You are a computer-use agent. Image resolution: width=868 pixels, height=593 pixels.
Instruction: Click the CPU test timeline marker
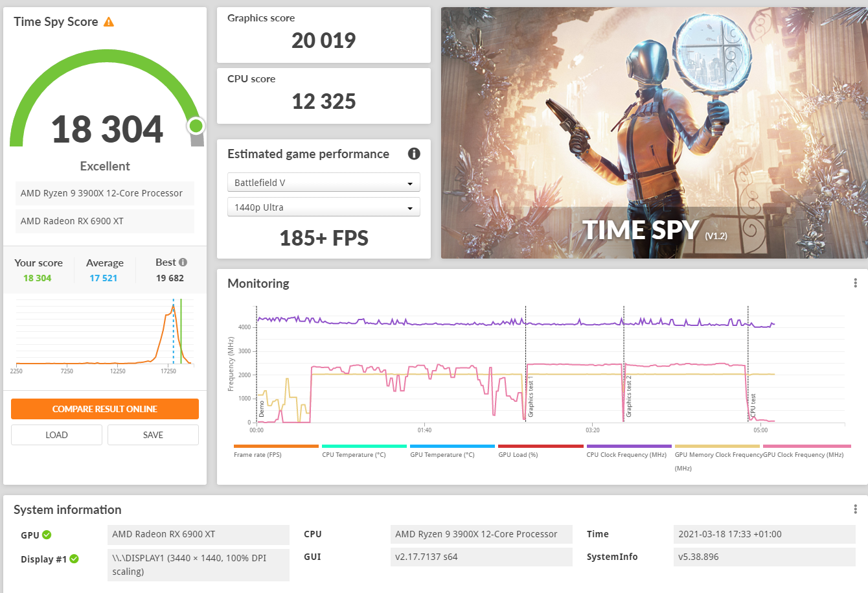click(x=753, y=406)
